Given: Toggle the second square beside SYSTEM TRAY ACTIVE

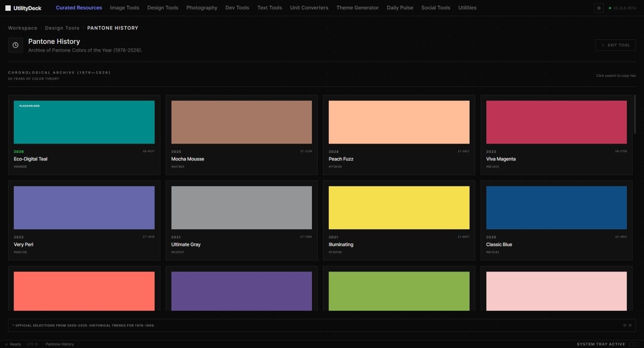Looking at the screenshot, I should click(636, 344).
